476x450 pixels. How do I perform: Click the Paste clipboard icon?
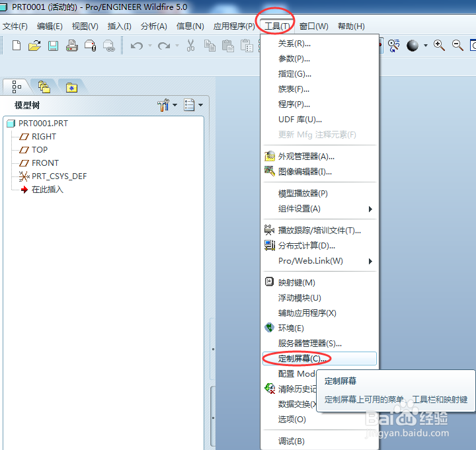227,46
